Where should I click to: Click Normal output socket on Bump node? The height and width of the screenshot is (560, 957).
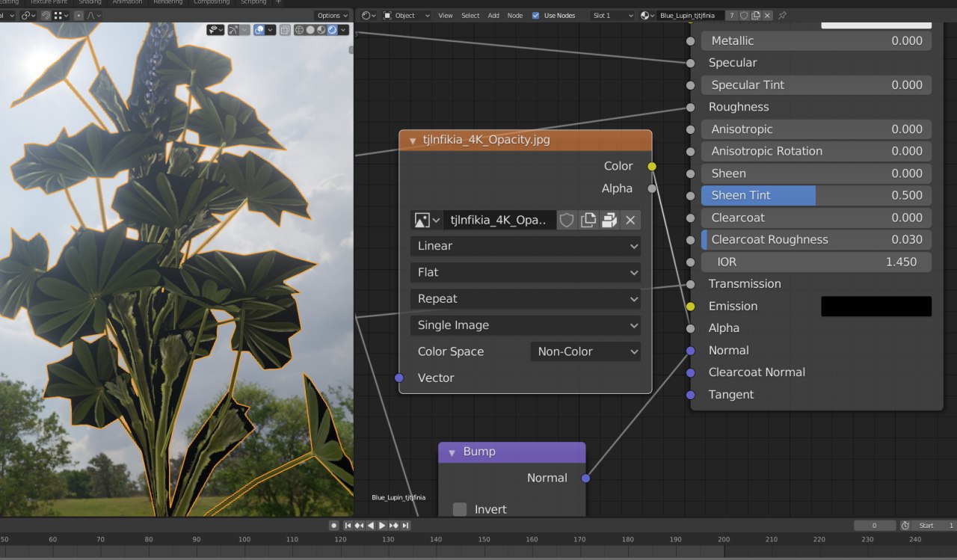(x=585, y=478)
